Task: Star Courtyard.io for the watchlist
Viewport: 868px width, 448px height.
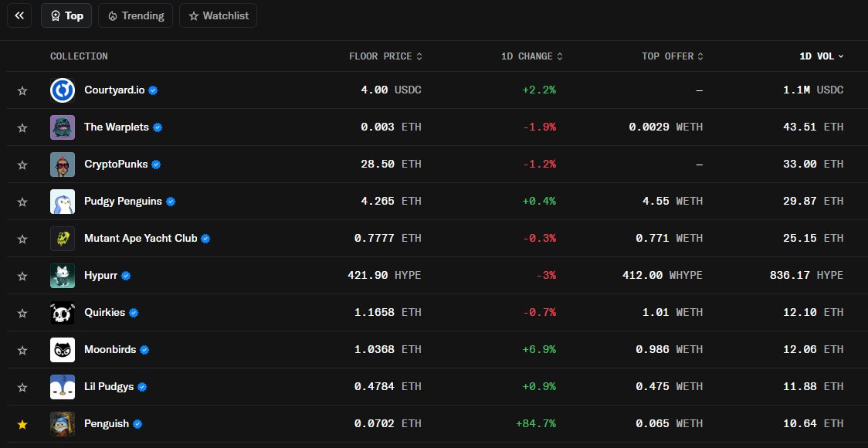Action: (x=22, y=90)
